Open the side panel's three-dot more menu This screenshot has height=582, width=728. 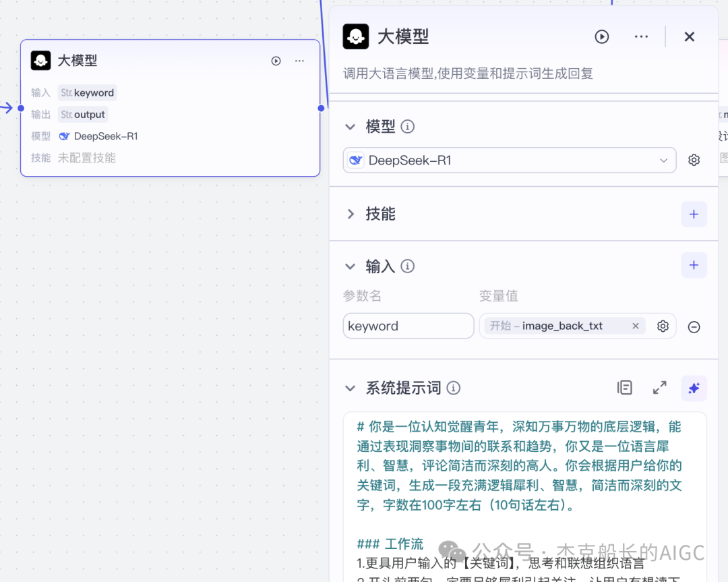click(x=641, y=36)
